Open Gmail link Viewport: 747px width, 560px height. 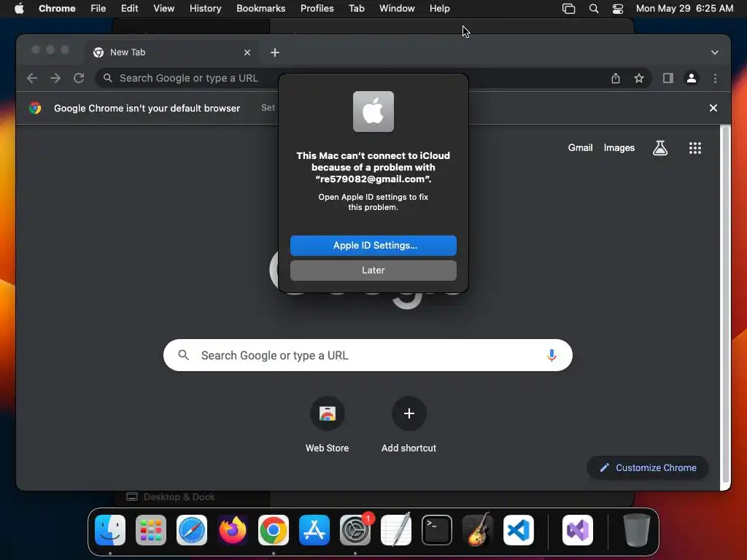pyautogui.click(x=580, y=147)
